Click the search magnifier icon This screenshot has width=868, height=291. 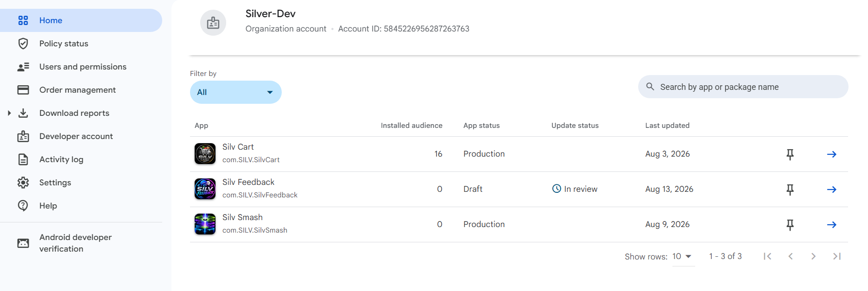650,87
